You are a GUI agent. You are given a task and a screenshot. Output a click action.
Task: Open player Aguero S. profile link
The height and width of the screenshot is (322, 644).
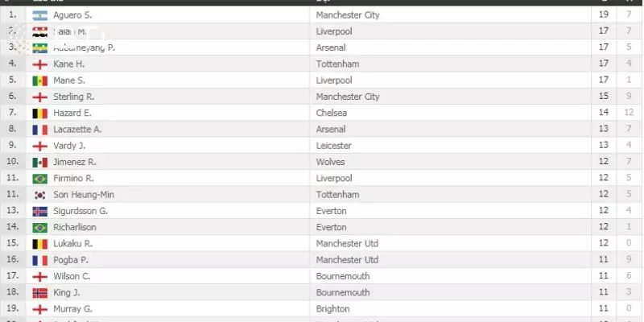(72, 15)
